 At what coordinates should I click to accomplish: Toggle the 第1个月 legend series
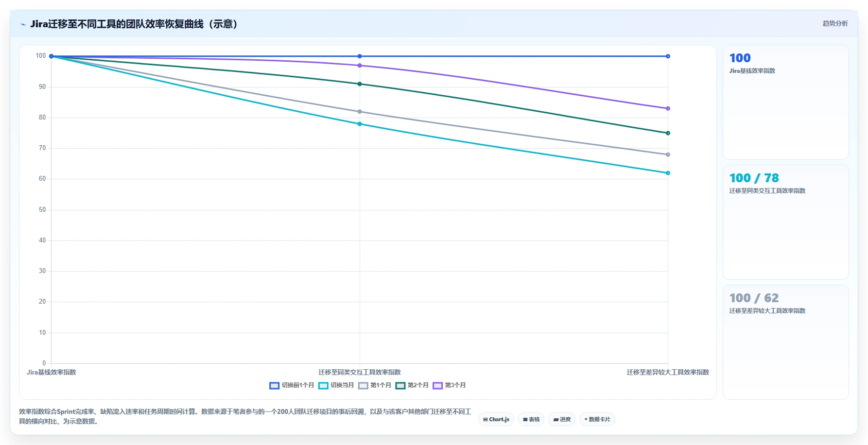pos(375,385)
